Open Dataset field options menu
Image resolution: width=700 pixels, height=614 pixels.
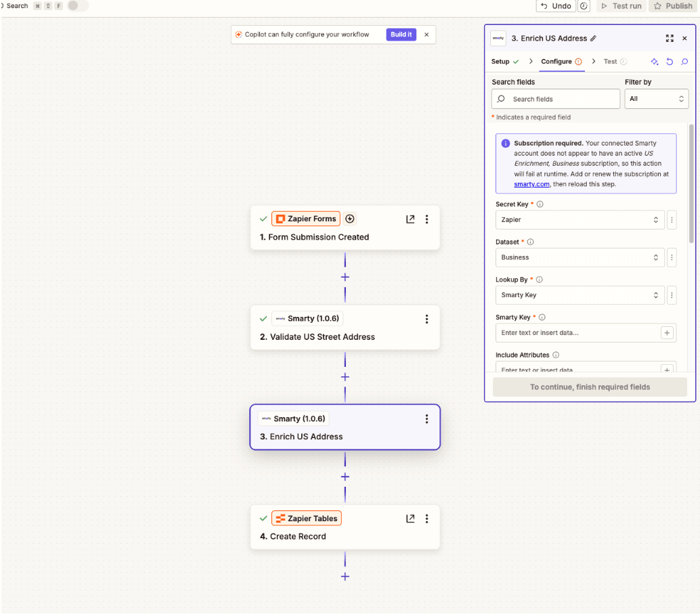(x=672, y=257)
